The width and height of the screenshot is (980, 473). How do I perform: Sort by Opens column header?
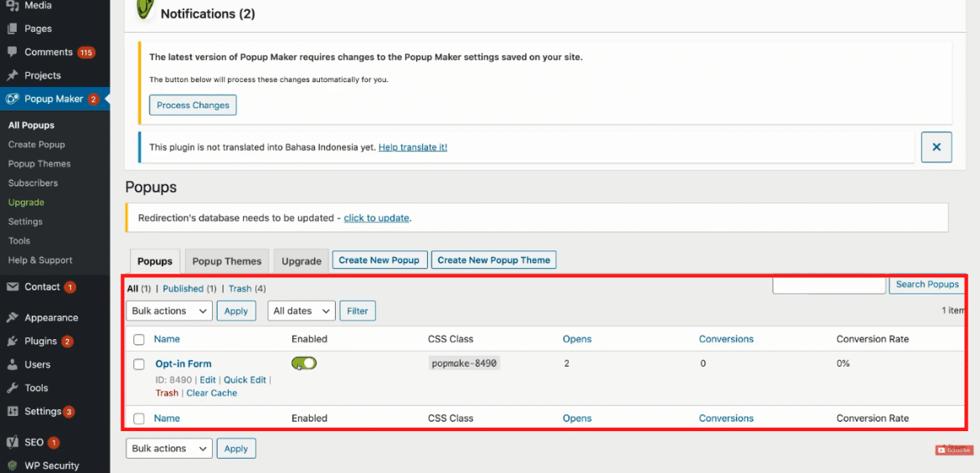577,339
